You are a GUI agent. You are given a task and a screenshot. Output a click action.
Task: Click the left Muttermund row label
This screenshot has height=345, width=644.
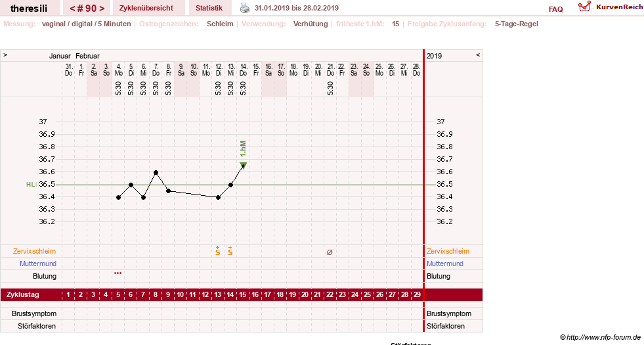coord(38,264)
